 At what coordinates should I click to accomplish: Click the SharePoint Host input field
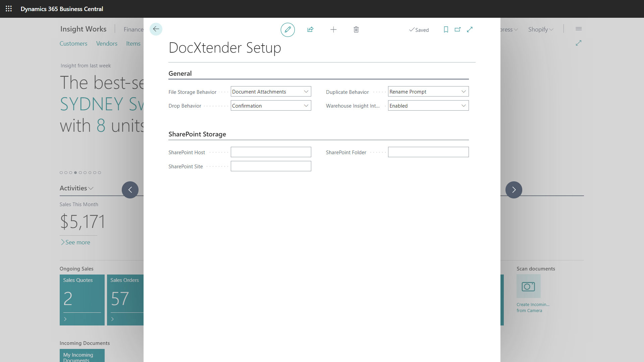(271, 152)
